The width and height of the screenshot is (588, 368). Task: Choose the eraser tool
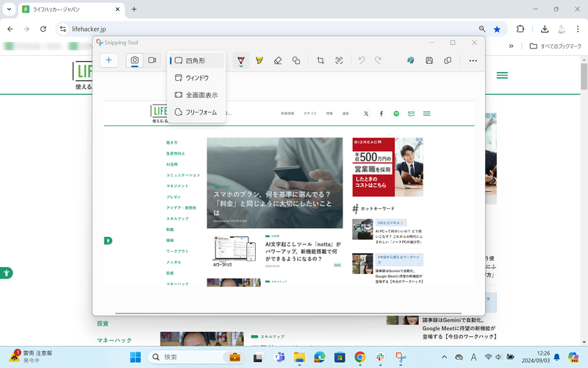tap(278, 60)
